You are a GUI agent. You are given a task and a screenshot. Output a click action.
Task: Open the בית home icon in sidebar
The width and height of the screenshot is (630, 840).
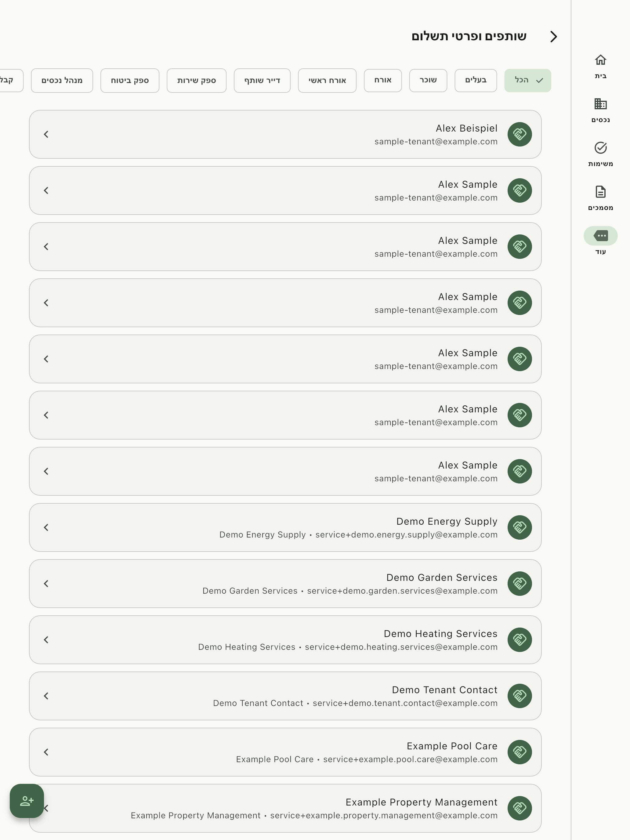pos(600,60)
